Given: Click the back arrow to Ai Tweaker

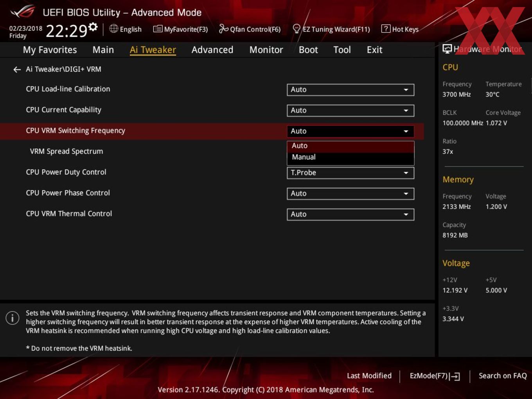Looking at the screenshot, I should pyautogui.click(x=17, y=70).
